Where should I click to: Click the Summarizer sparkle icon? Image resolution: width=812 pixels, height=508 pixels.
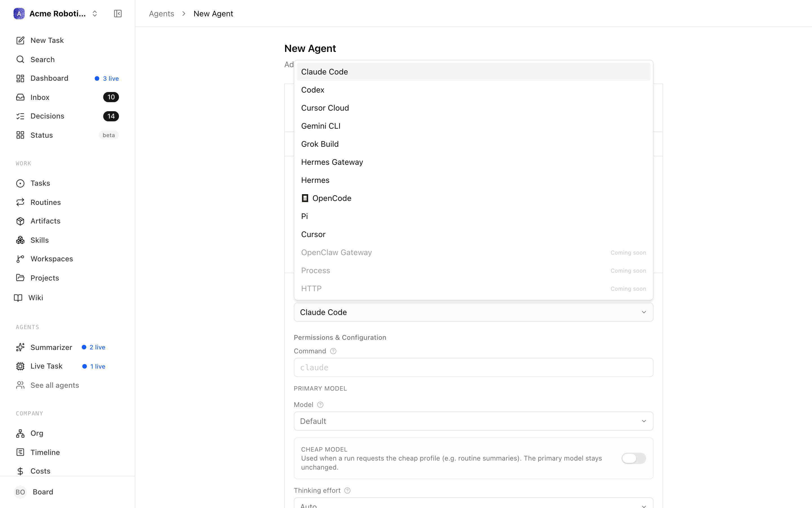pos(20,347)
